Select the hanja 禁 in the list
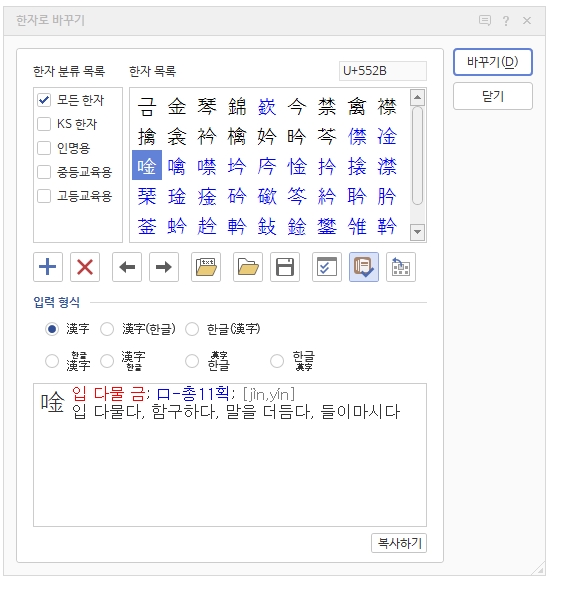Image resolution: width=569 pixels, height=595 pixels. pyautogui.click(x=327, y=106)
